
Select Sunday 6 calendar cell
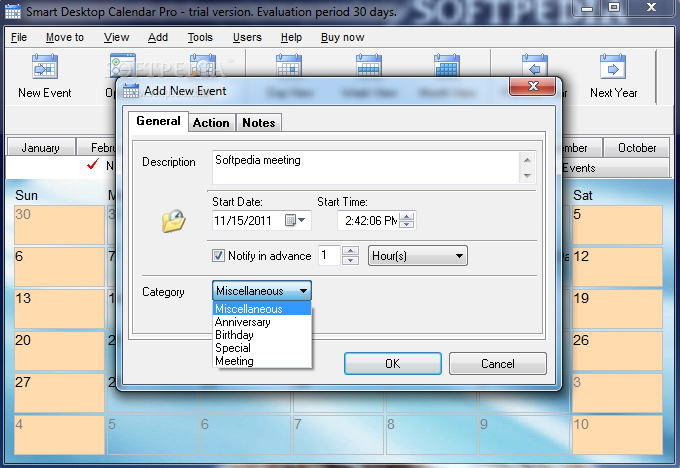59,266
